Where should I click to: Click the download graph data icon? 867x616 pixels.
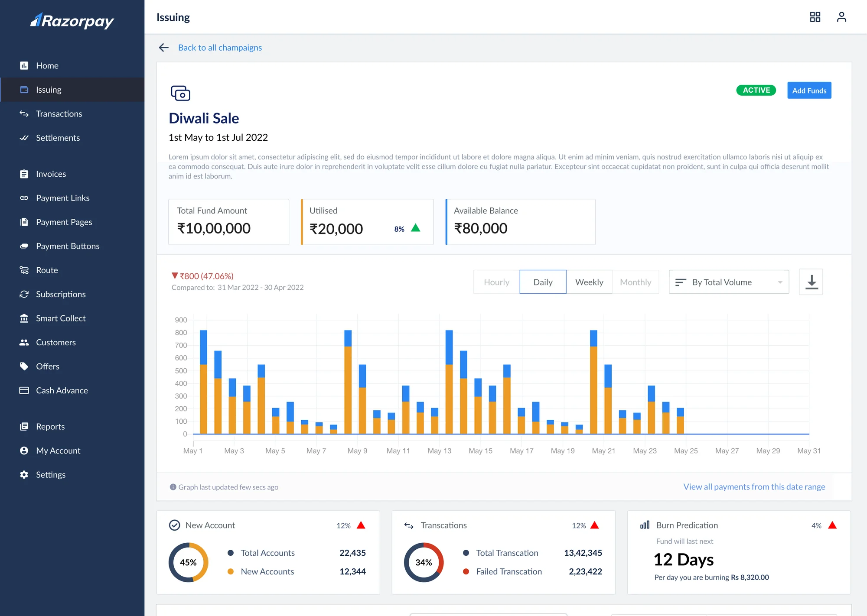tap(811, 282)
